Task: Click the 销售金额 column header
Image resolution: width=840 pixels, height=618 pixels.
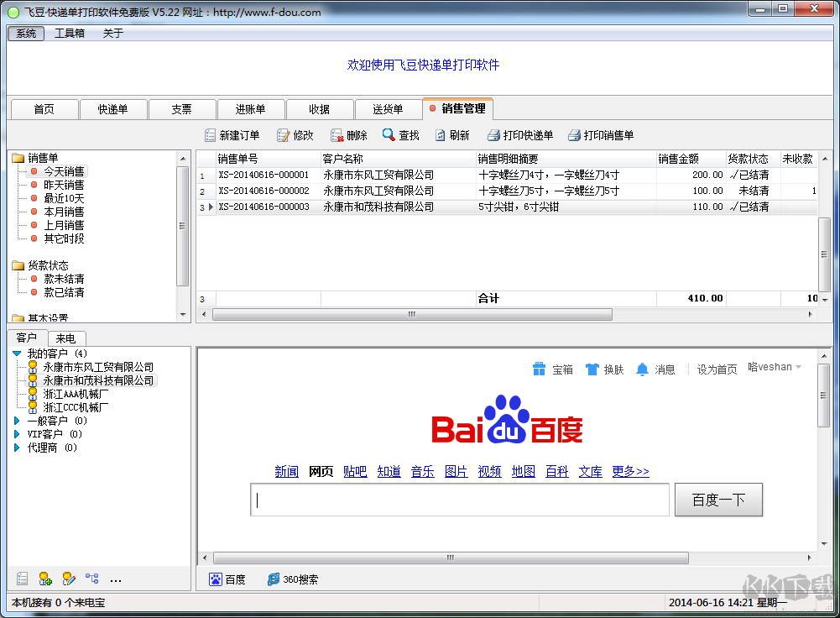Action: [691, 159]
